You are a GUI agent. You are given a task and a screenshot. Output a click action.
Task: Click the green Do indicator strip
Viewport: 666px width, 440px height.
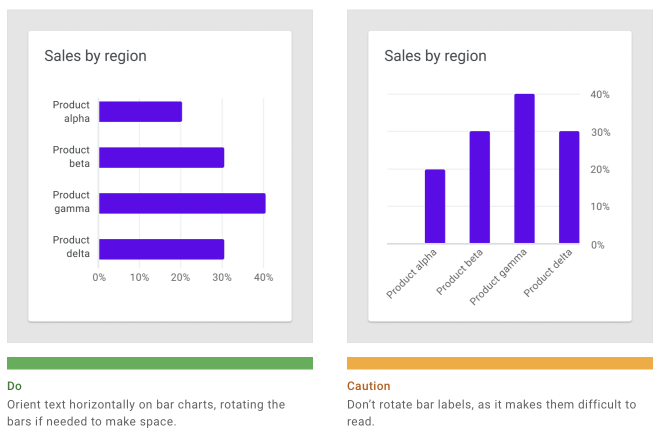(x=160, y=363)
